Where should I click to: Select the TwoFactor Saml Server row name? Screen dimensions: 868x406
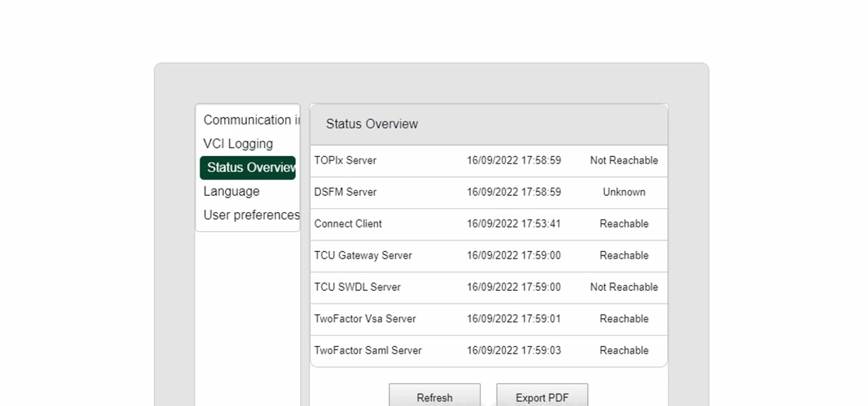coord(368,351)
